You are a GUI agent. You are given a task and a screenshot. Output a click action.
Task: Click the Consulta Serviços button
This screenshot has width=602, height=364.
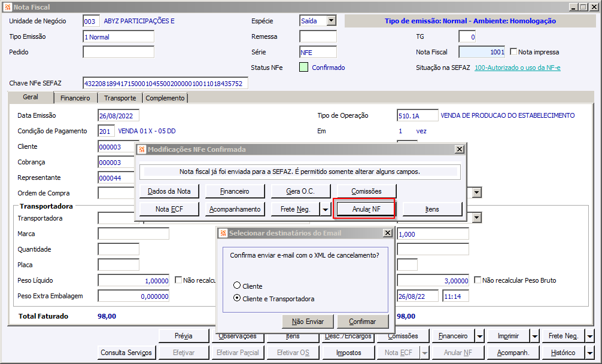(126, 353)
